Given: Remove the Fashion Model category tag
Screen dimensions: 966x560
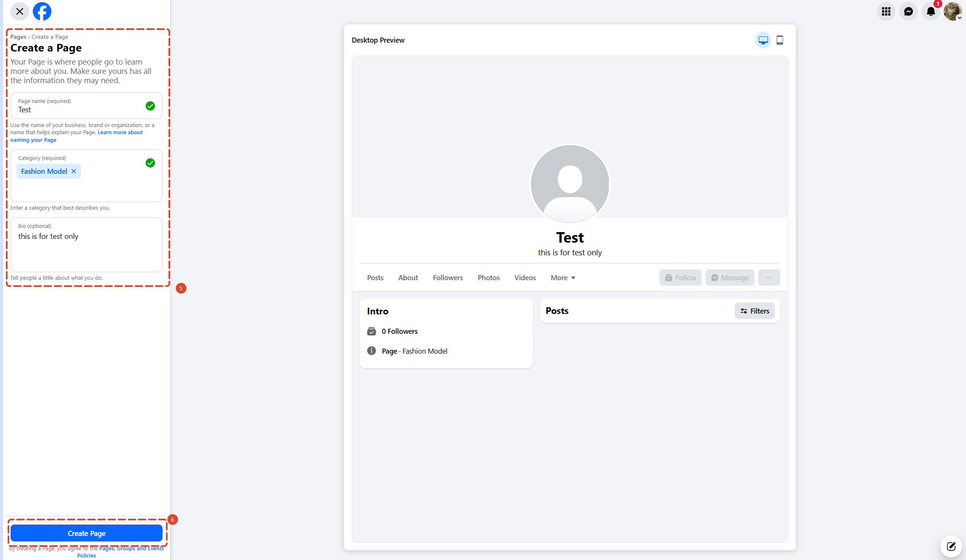Looking at the screenshot, I should click(73, 171).
